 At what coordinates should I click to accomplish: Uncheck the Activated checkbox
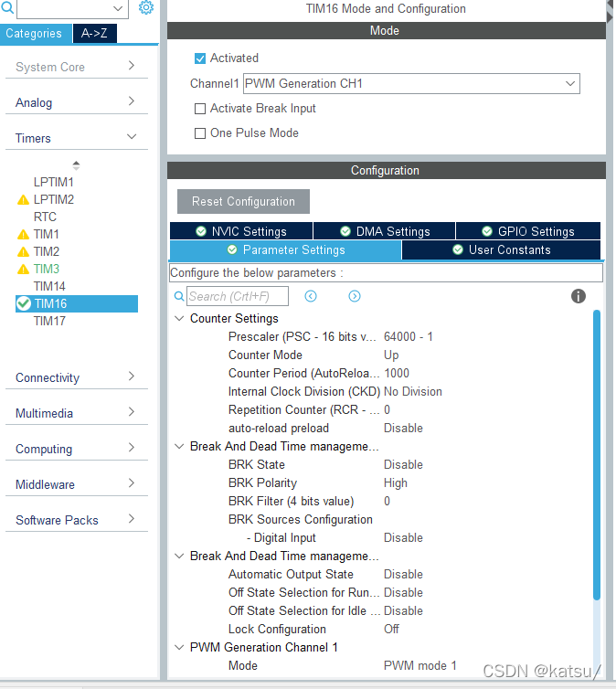coord(200,58)
